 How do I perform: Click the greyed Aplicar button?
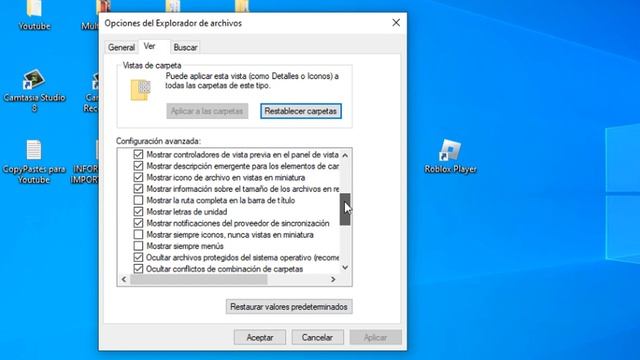pyautogui.click(x=376, y=338)
